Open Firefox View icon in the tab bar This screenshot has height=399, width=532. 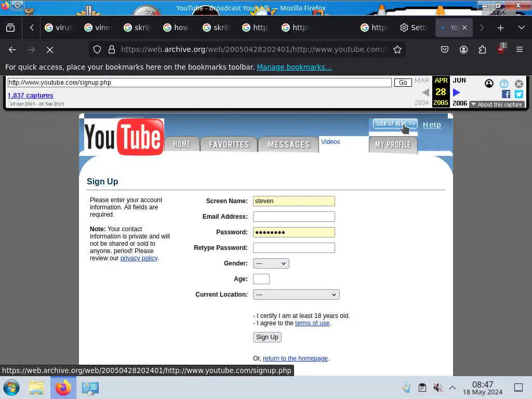pos(10,28)
